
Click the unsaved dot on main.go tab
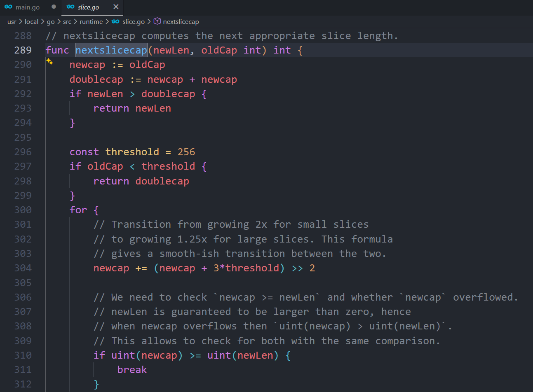coord(54,7)
